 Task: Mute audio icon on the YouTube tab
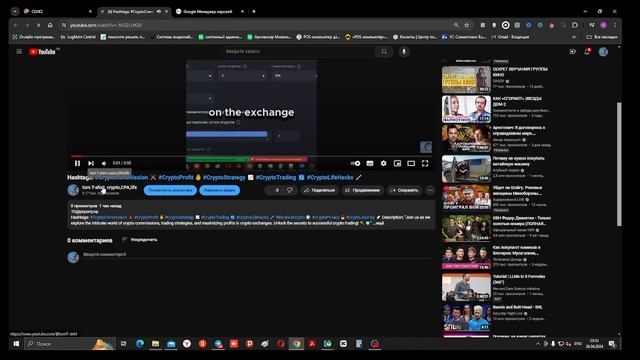click(159, 11)
